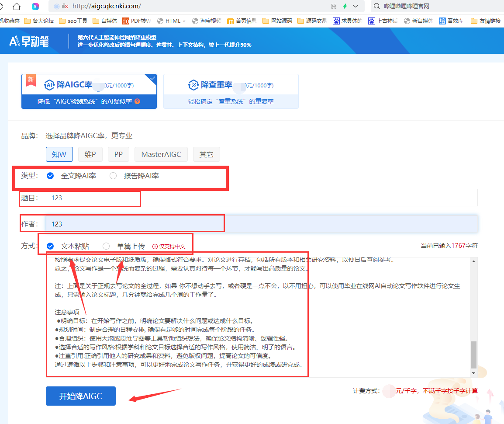Screen dimensions: 504x424
Task: Click the orange help question-mark icon
Action: pyautogui.click(x=138, y=101)
